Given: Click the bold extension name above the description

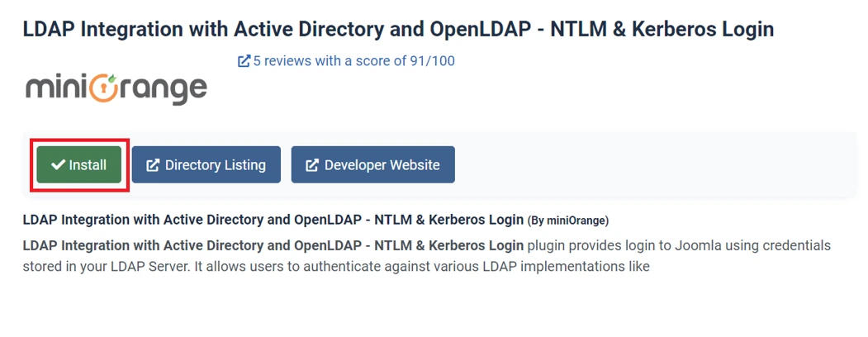Looking at the screenshot, I should pos(273,220).
